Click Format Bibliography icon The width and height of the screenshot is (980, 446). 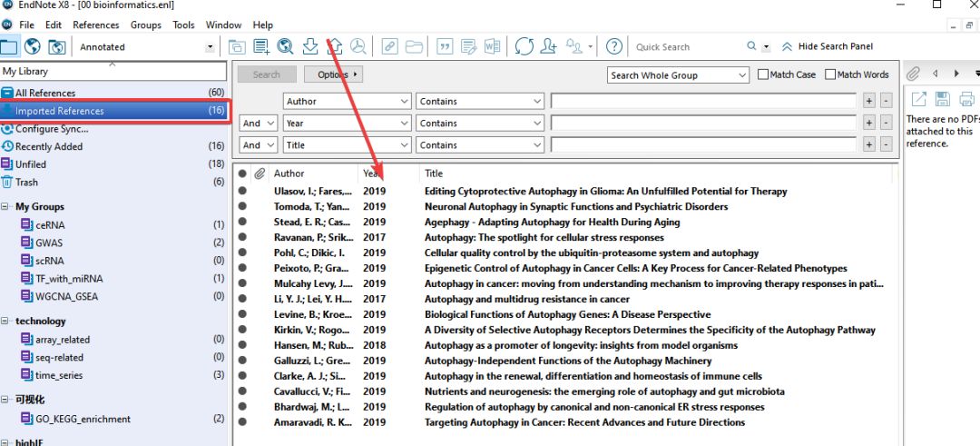[468, 46]
